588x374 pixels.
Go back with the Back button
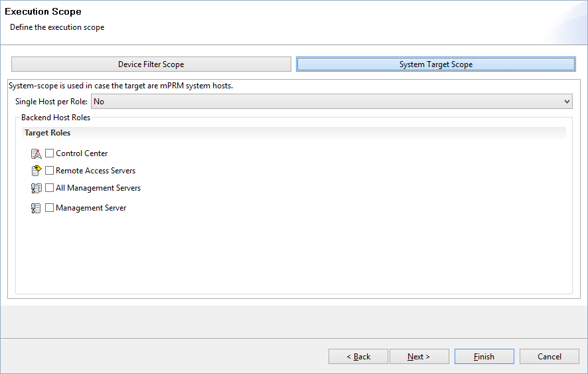(x=358, y=356)
